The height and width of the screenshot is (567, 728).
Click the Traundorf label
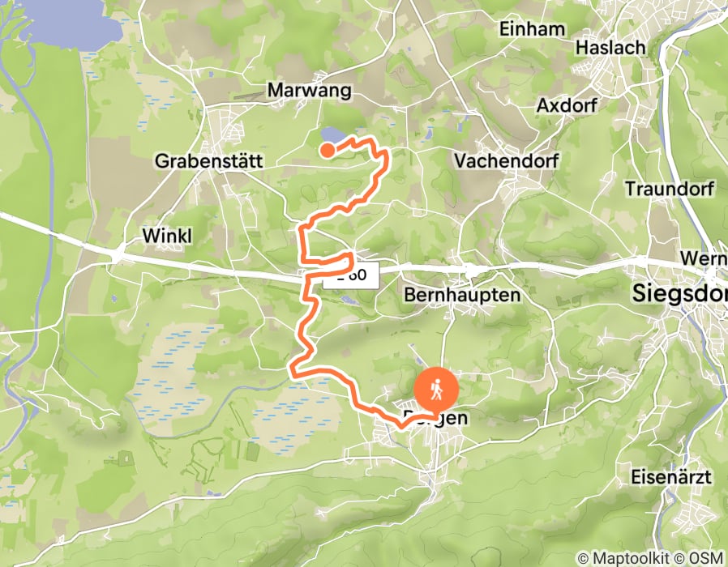(x=670, y=189)
